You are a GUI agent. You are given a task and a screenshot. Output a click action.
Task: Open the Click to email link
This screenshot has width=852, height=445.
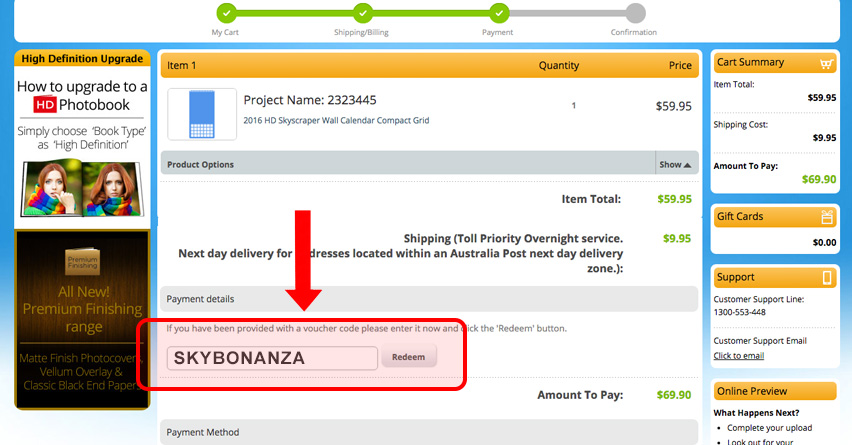[738, 355]
